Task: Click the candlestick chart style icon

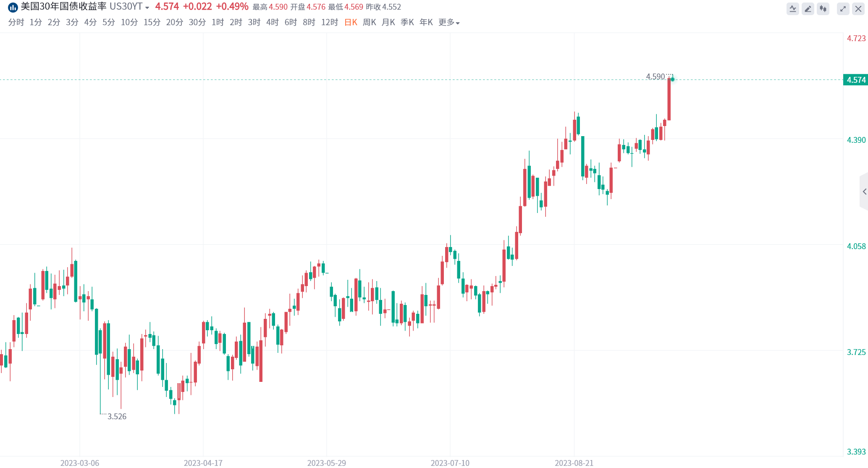Action: click(x=823, y=9)
